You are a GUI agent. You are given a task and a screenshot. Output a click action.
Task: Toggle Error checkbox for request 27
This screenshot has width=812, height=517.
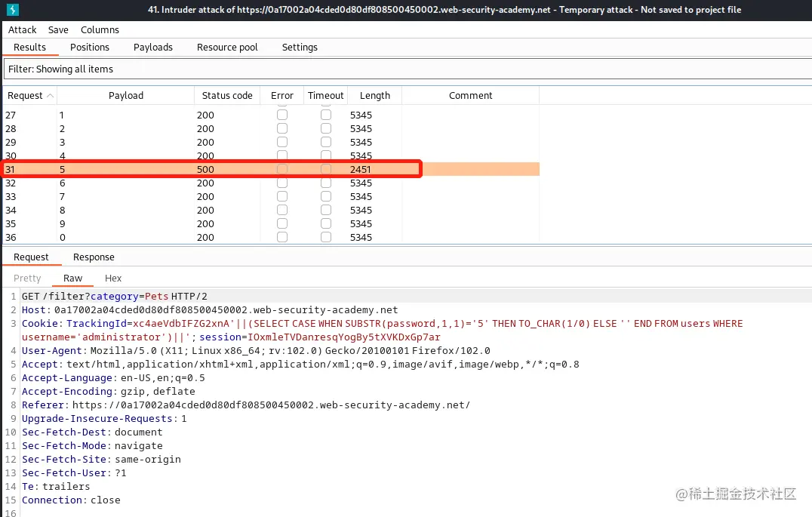(282, 115)
